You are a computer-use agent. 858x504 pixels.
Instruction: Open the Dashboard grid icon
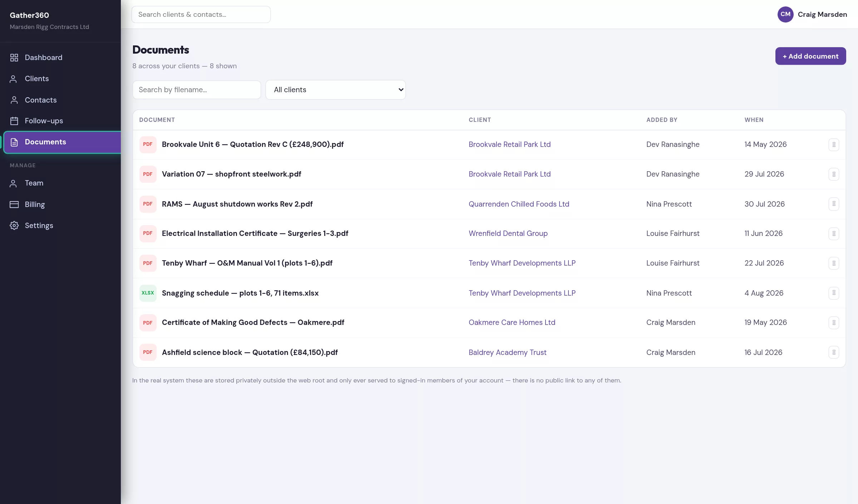coord(14,58)
